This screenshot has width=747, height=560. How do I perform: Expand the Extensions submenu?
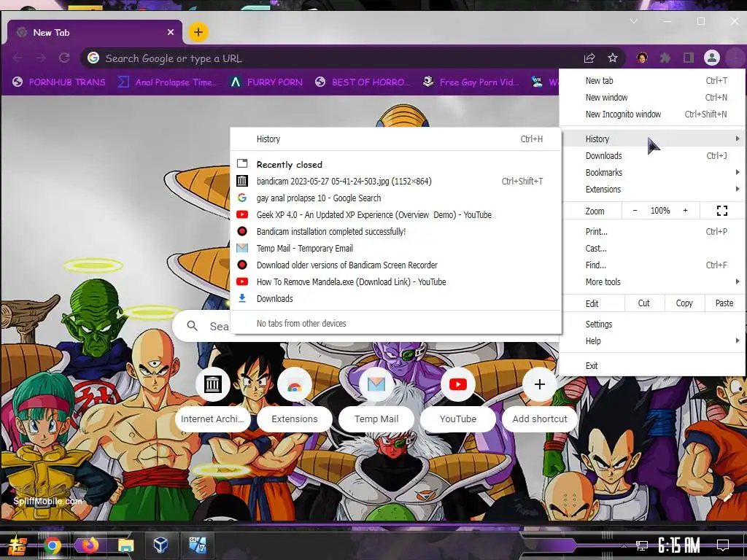click(x=651, y=189)
